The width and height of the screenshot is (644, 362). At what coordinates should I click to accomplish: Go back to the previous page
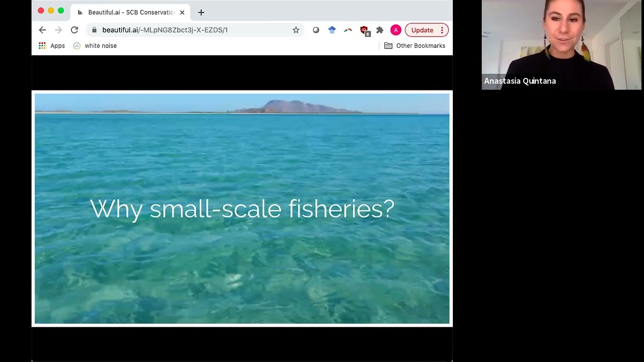42,30
